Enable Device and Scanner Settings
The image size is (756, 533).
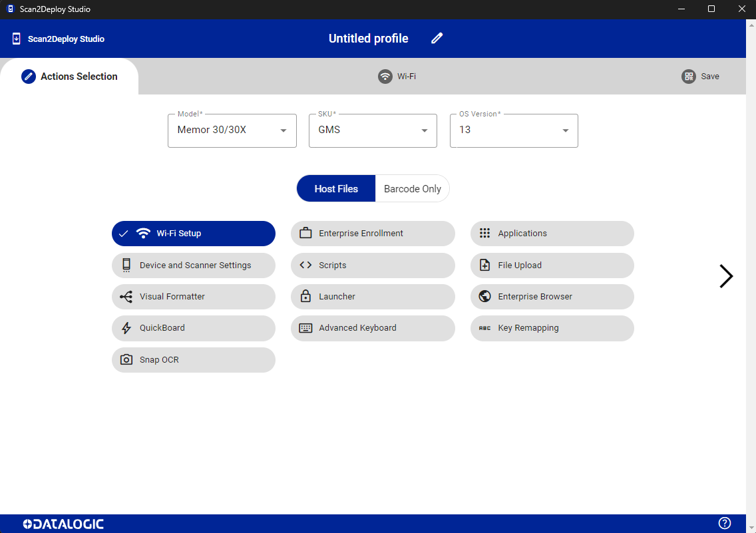pyautogui.click(x=194, y=266)
